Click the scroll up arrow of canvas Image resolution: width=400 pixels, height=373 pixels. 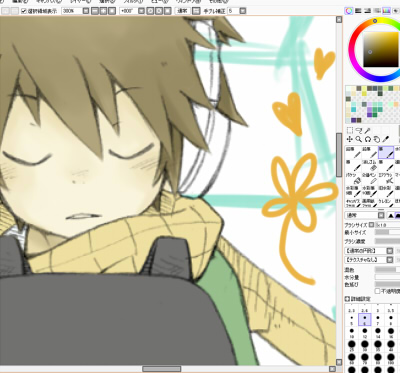[339, 20]
